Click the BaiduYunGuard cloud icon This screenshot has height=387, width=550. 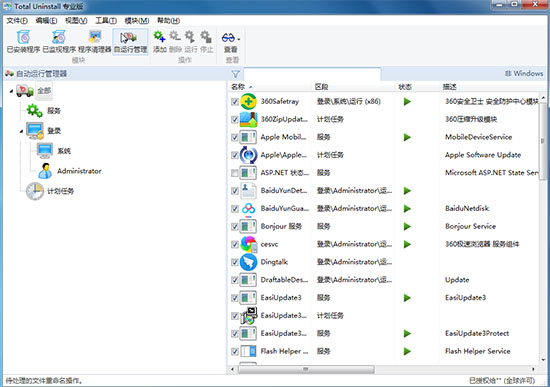point(248,209)
